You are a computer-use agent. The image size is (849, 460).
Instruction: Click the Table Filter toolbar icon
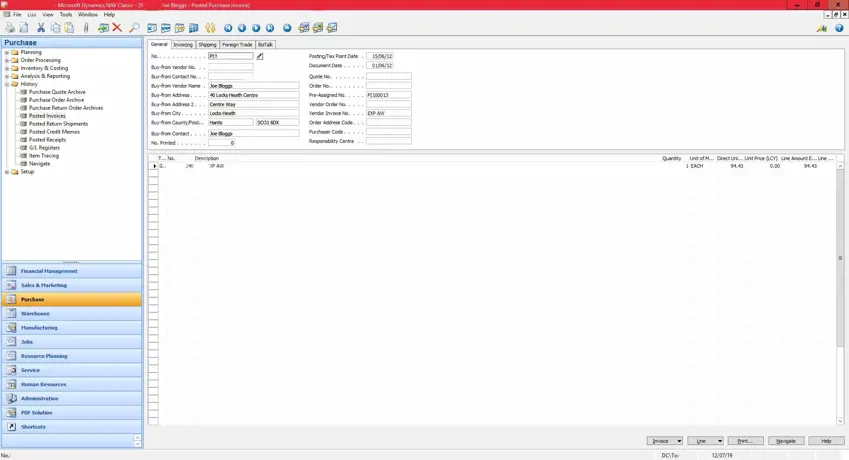pos(166,28)
